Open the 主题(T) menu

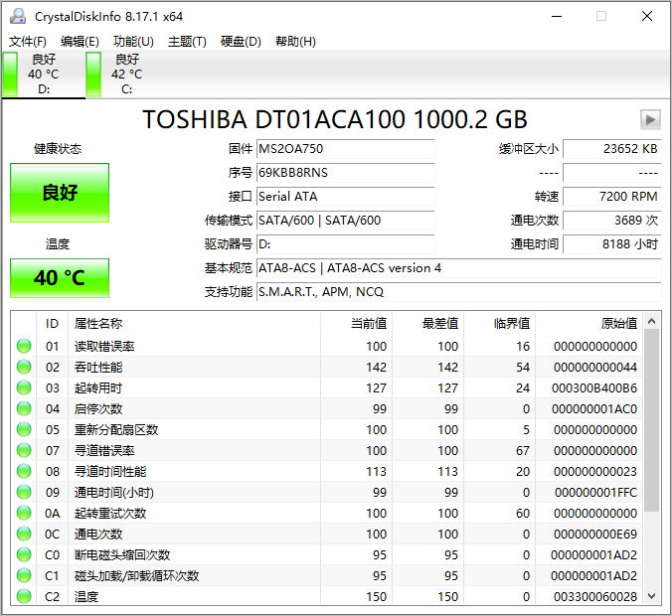(x=187, y=42)
